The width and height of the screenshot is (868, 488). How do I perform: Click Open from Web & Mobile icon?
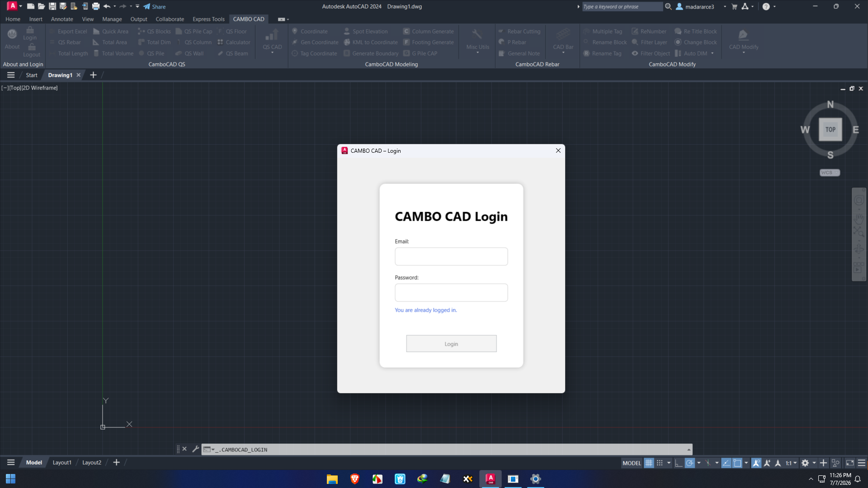[x=74, y=6]
